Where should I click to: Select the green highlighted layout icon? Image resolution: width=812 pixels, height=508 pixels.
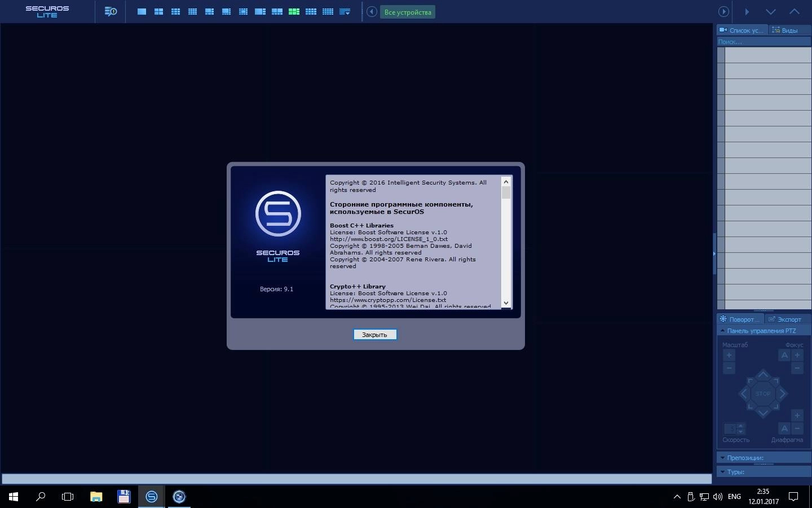pyautogui.click(x=294, y=11)
